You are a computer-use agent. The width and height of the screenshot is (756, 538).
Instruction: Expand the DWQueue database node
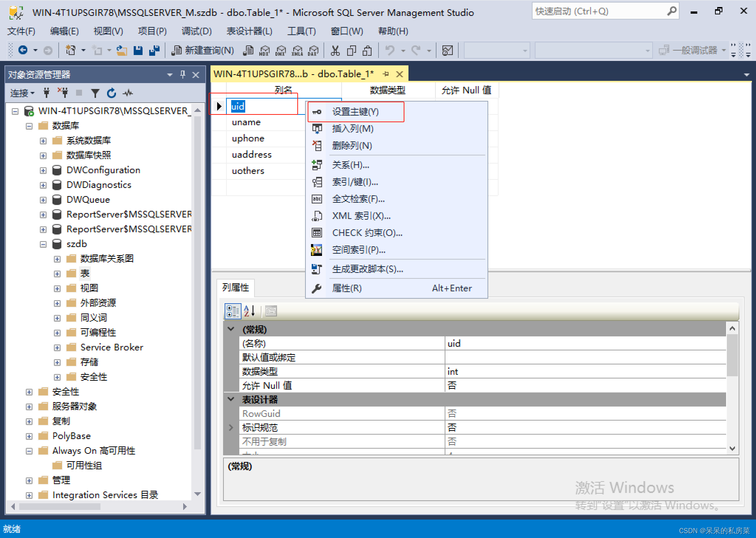pyautogui.click(x=43, y=200)
